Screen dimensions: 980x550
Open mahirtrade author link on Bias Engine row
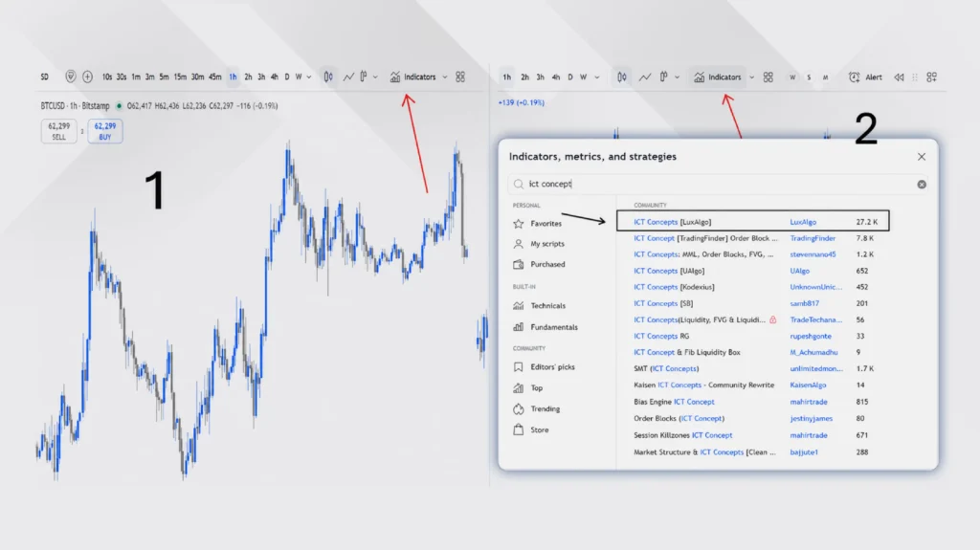[809, 402]
